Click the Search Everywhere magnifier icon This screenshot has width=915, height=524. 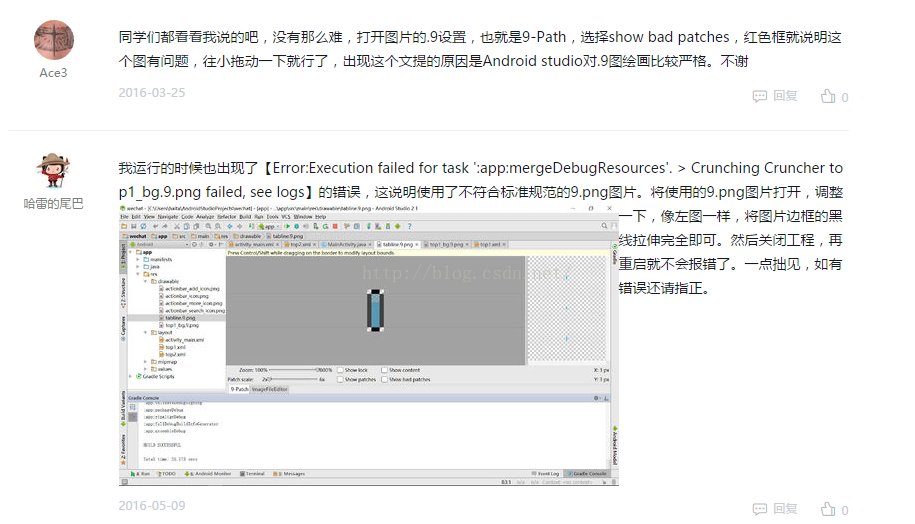605,226
